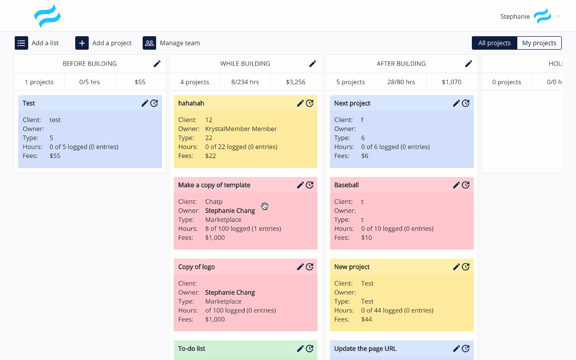The height and width of the screenshot is (360, 576).
Task: Click 0 of 10 logged (0 entries)
Action: tap(397, 228)
